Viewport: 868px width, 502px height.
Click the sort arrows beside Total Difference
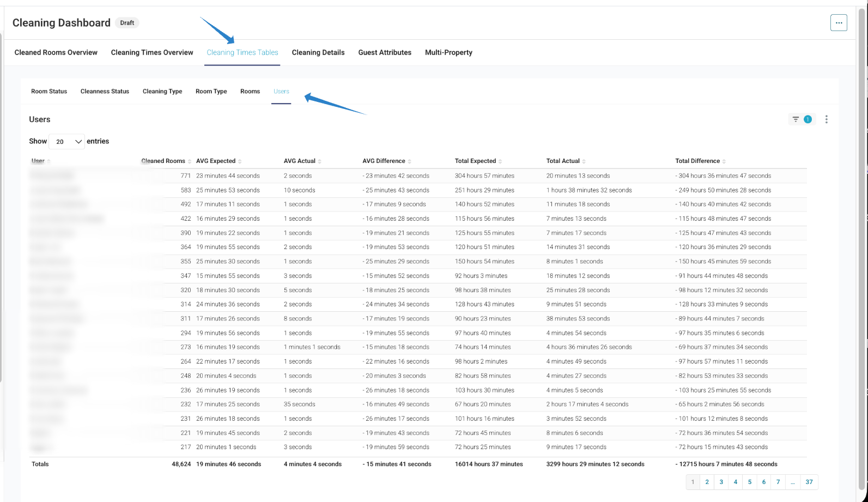[724, 161]
